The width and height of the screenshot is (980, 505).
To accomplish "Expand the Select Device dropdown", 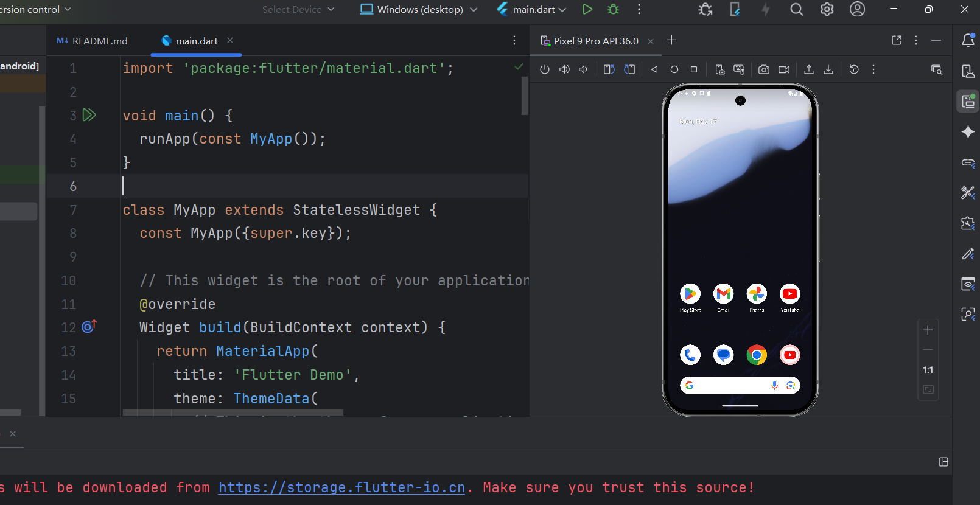I will coord(298,9).
